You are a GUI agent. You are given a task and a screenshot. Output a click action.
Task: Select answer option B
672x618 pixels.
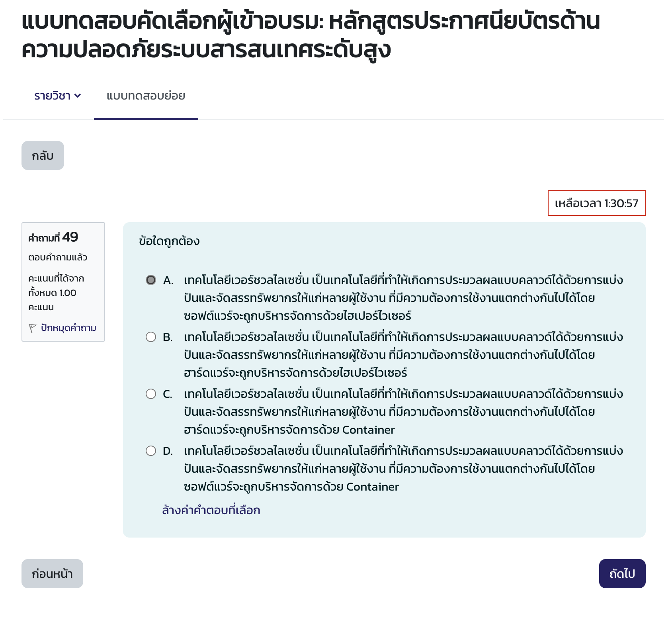tap(150, 337)
